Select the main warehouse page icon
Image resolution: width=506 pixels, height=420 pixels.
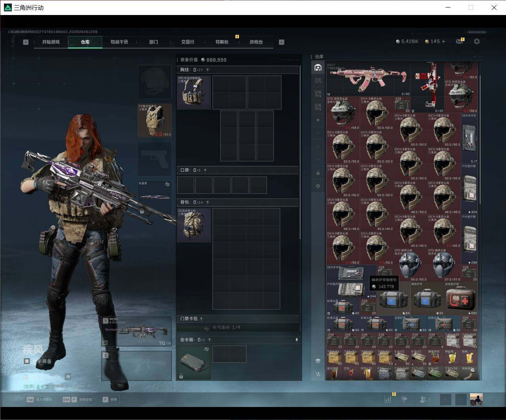pyautogui.click(x=318, y=68)
